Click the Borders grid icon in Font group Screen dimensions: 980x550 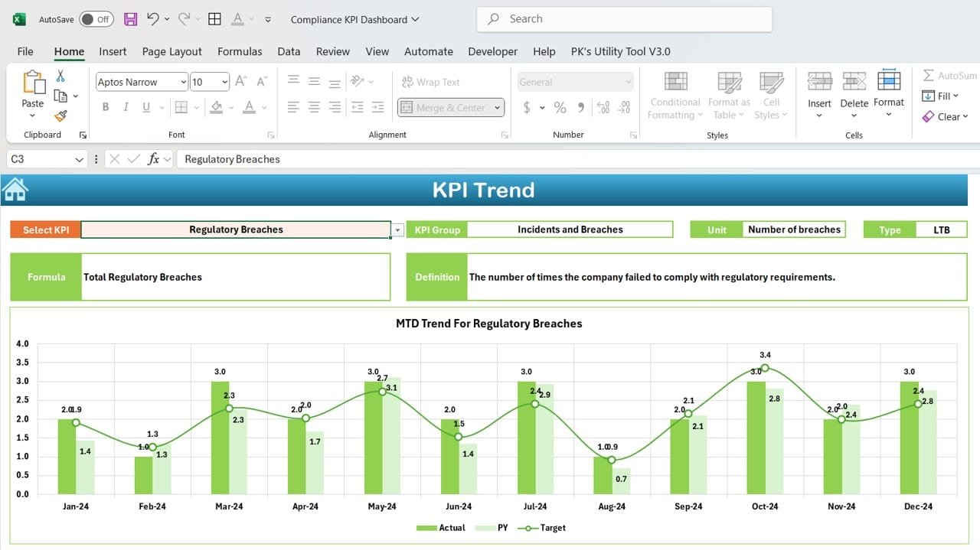tap(181, 107)
